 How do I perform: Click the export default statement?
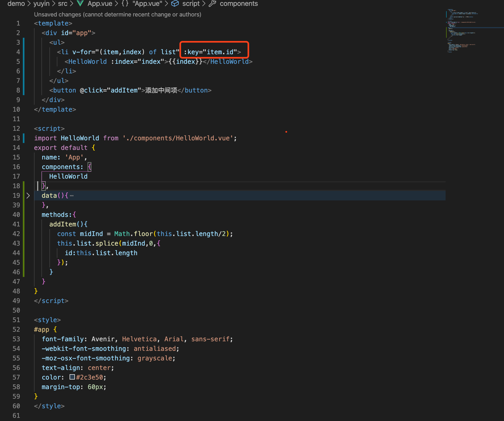61,148
